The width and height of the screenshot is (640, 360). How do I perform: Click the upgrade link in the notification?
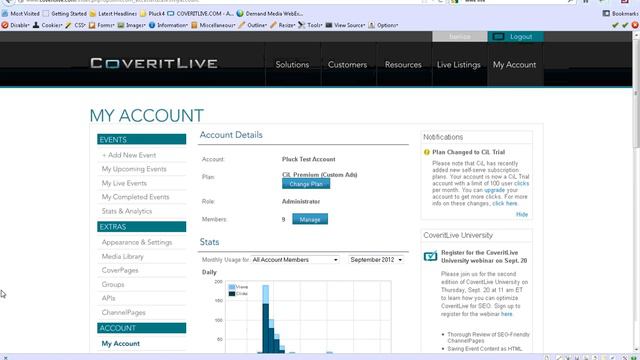495,190
